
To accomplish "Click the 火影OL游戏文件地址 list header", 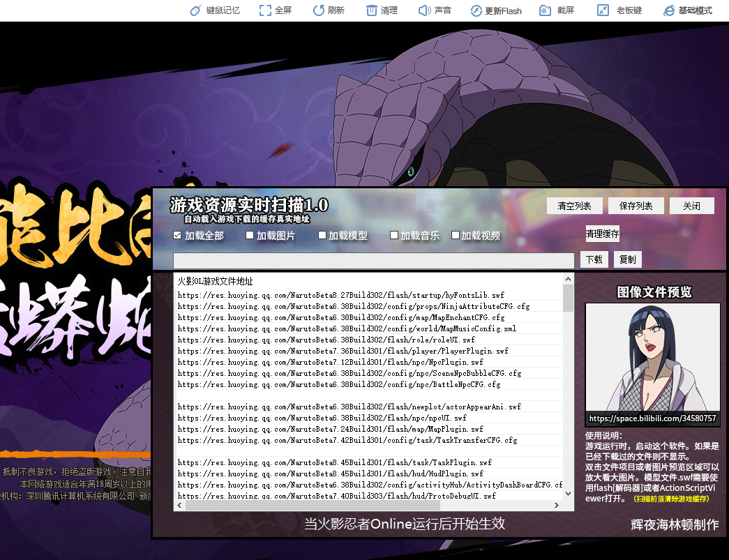I will [x=216, y=281].
